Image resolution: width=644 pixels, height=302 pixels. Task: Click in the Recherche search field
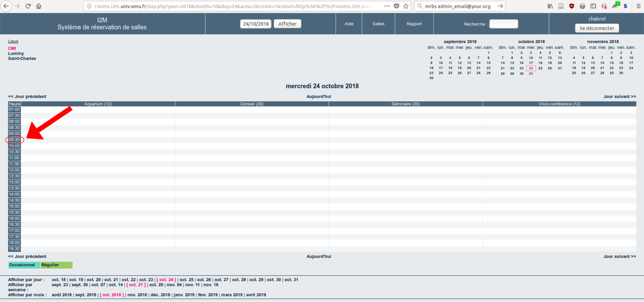503,24
